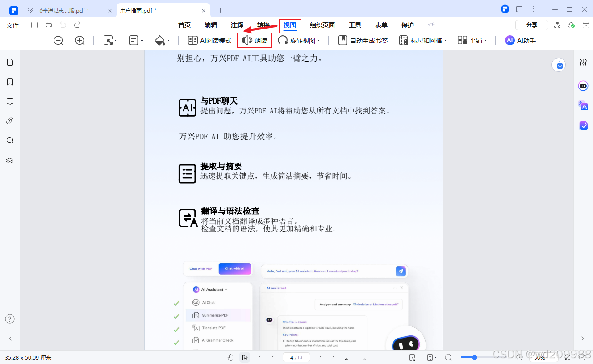Open the attachments paperclip panel
This screenshot has height=364, width=593.
pos(10,121)
